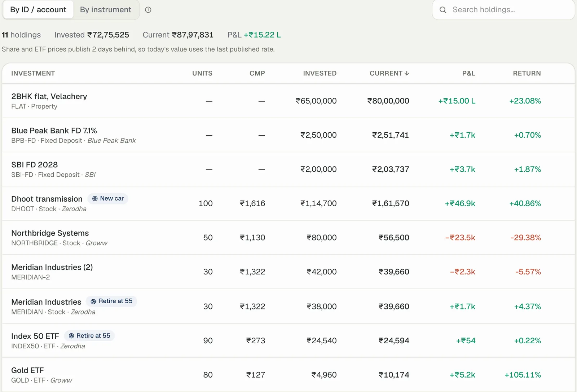Image resolution: width=577 pixels, height=392 pixels.
Task: Click target icon in New car tag
Action: [95, 199]
